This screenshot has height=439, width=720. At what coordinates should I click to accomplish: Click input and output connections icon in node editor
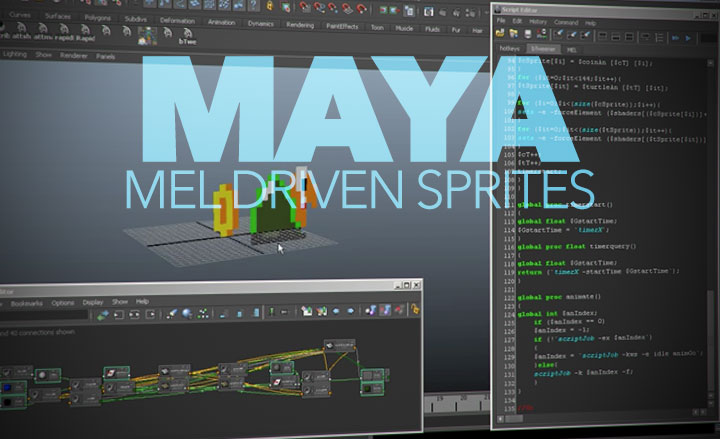pos(134,315)
